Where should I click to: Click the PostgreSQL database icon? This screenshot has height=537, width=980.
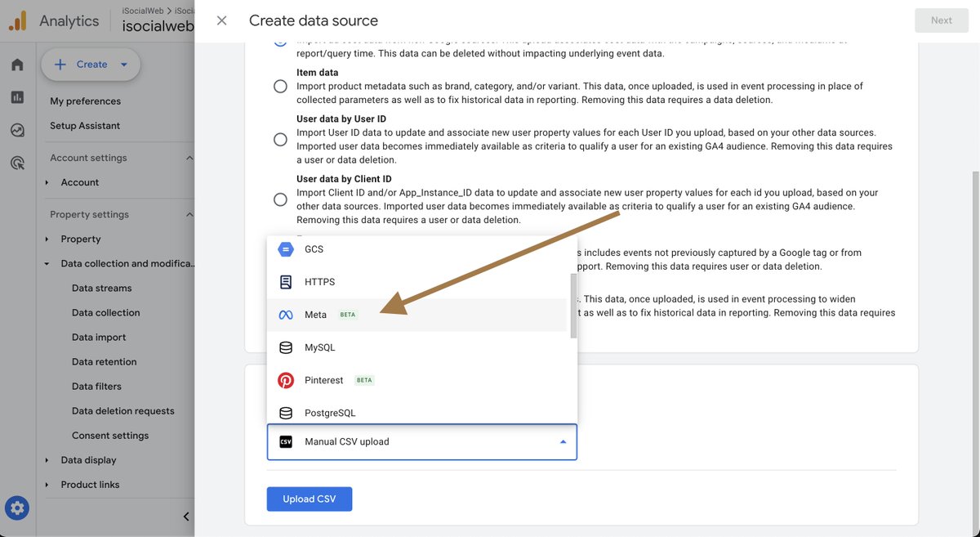286,413
